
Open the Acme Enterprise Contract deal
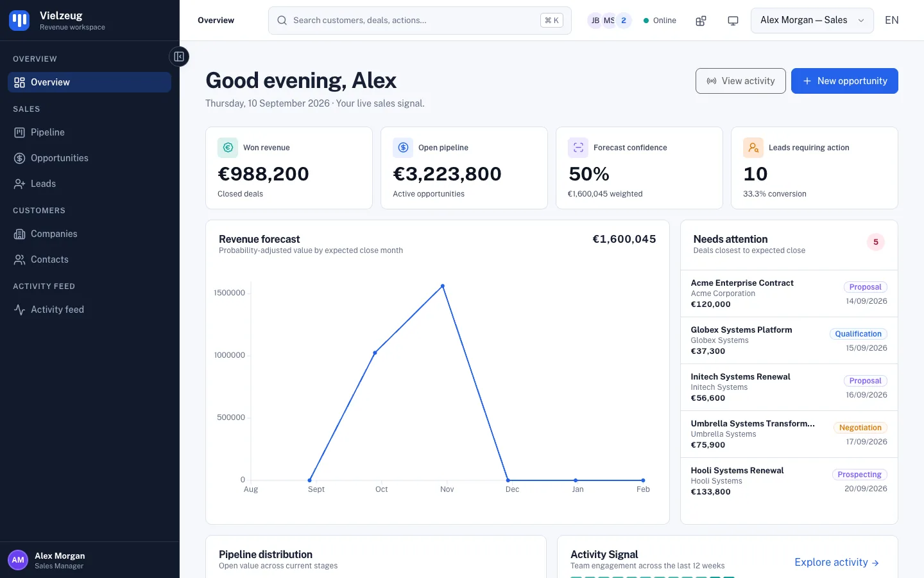click(789, 293)
